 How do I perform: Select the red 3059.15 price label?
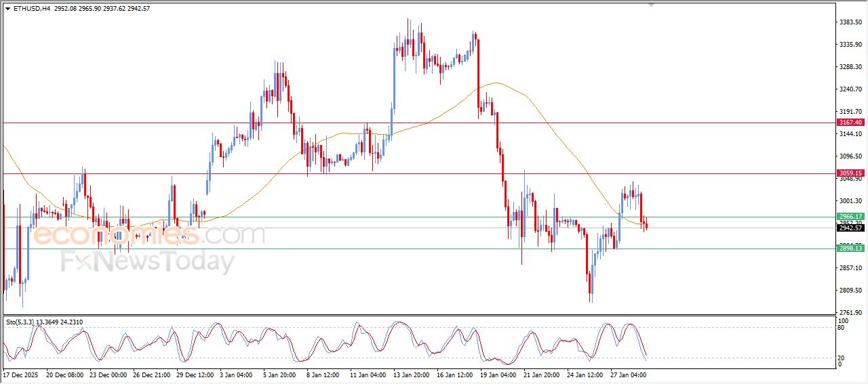pos(850,173)
